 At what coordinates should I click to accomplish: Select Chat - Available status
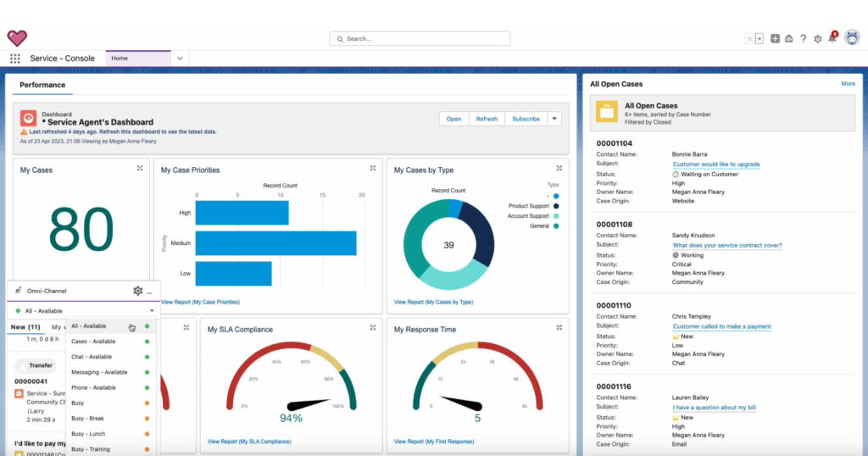[92, 357]
